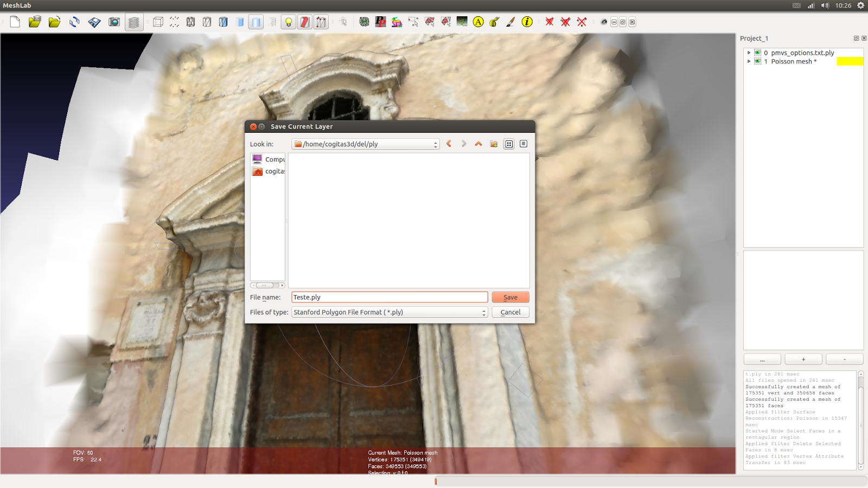868x488 pixels.
Task: Toggle visibility of pmvs_options.txt.ply layer
Action: [x=757, y=53]
